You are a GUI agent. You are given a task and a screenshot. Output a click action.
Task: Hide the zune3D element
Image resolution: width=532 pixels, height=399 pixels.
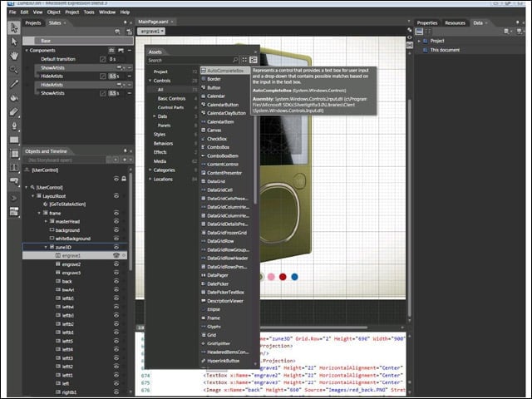(116, 247)
